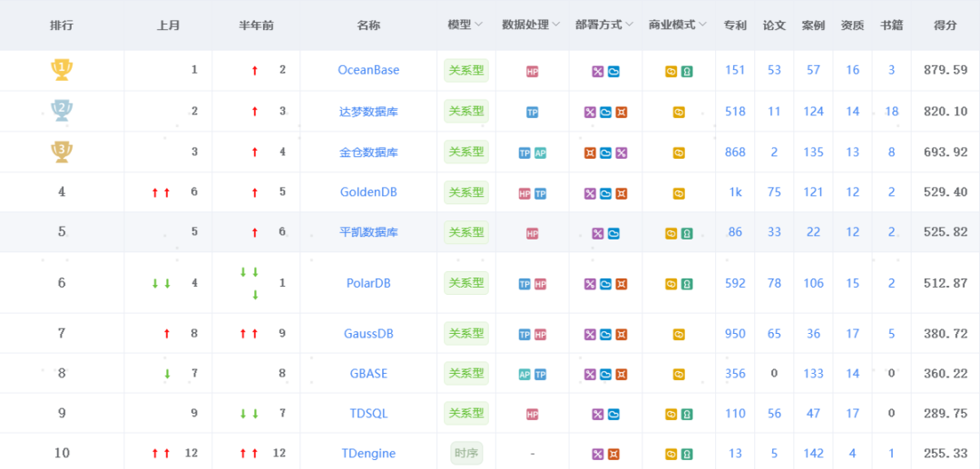Click the green business-model icon in PolarDB row
The width and height of the screenshot is (980, 469).
click(x=687, y=284)
